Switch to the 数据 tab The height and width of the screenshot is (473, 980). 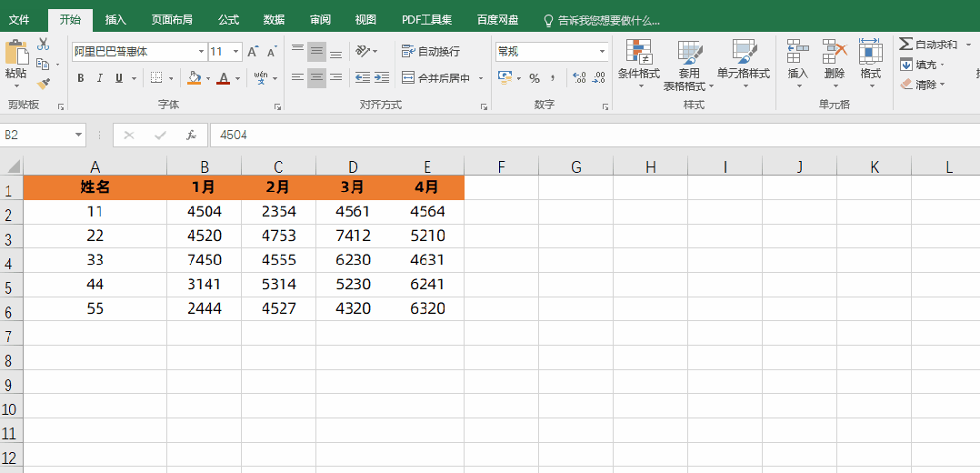point(275,20)
